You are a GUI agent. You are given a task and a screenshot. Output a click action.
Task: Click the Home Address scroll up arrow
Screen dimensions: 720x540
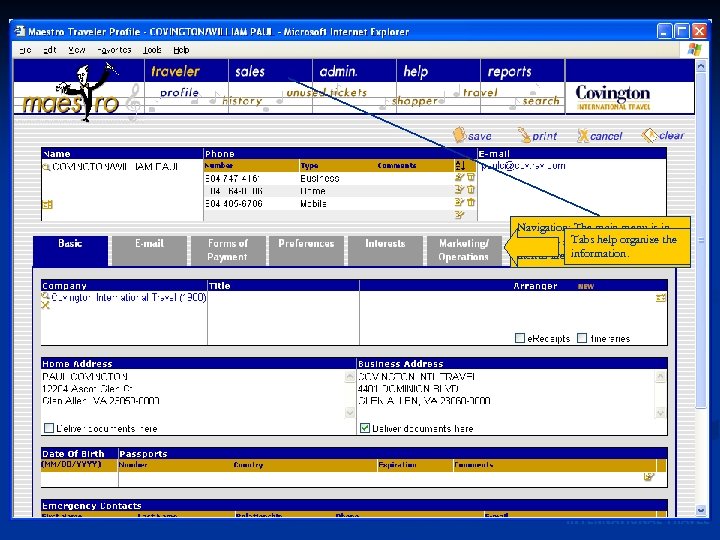click(x=349, y=377)
